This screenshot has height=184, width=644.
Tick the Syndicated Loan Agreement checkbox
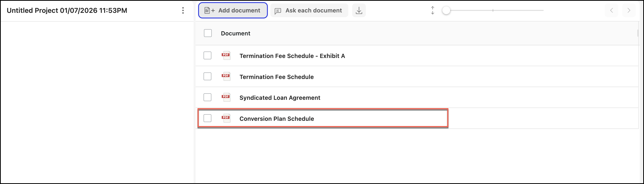click(x=207, y=97)
